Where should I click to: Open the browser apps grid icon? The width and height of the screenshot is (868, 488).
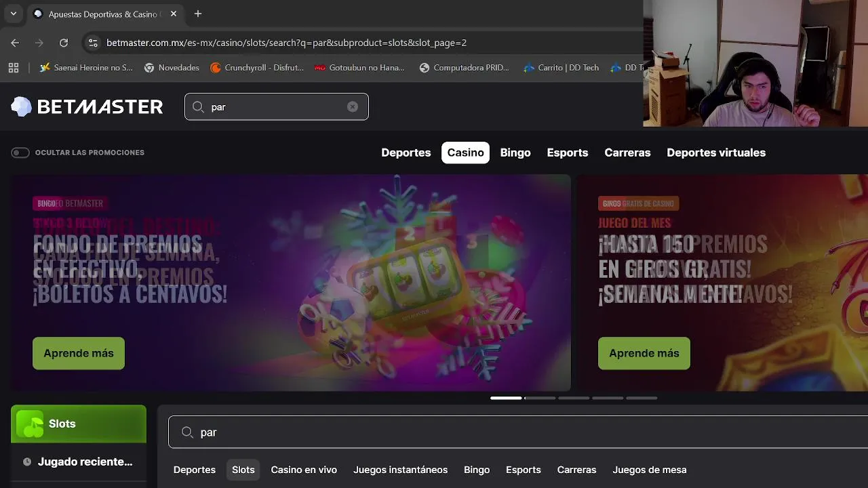click(14, 68)
